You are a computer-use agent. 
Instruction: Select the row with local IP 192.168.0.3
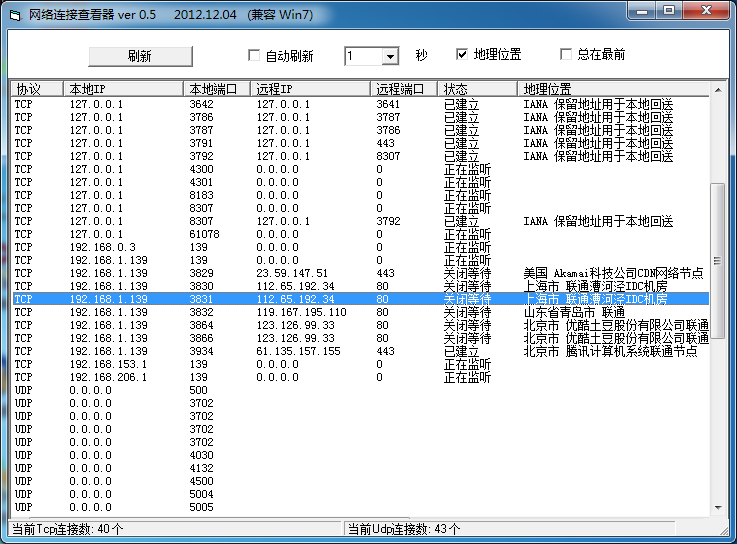pos(361,247)
